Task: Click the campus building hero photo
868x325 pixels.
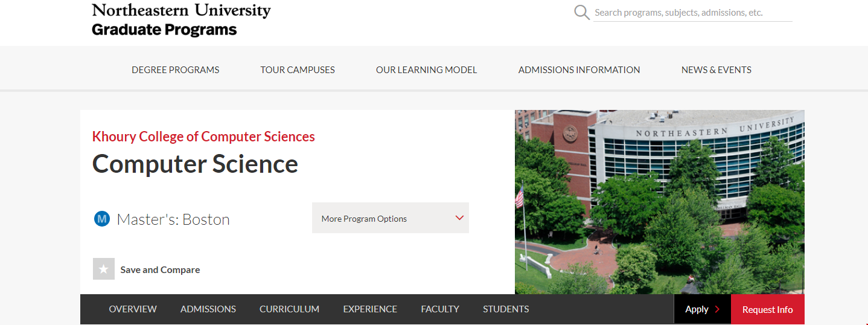Action: coord(660,202)
